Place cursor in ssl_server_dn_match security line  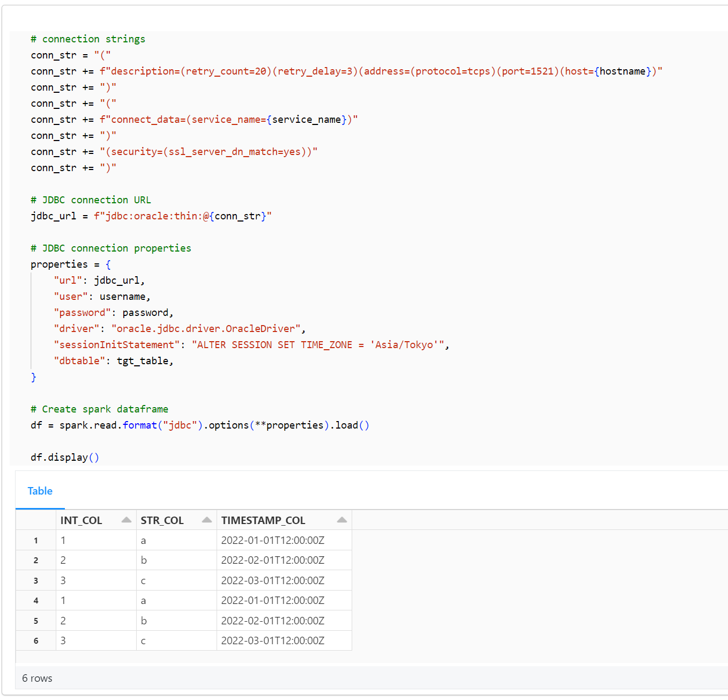coord(174,152)
